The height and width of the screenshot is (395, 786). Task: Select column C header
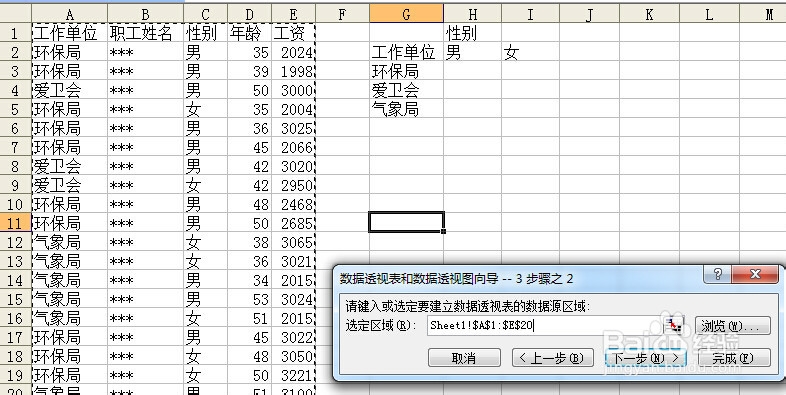pyautogui.click(x=206, y=14)
